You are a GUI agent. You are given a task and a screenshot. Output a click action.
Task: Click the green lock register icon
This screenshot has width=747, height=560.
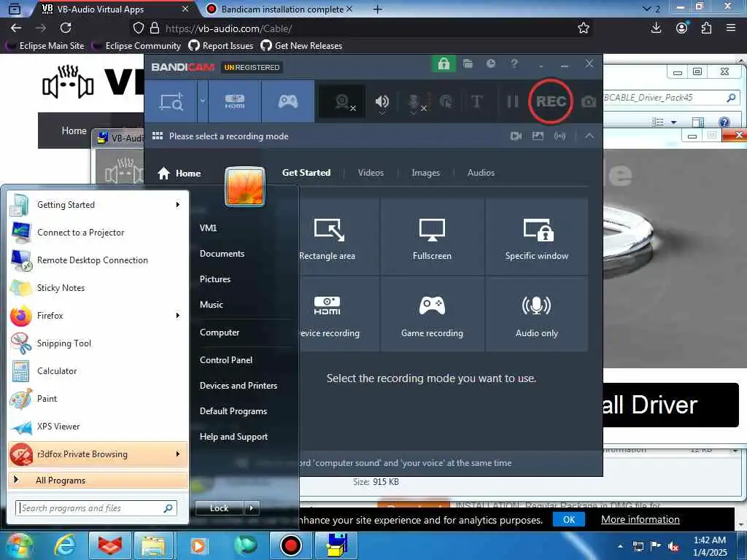pos(444,64)
